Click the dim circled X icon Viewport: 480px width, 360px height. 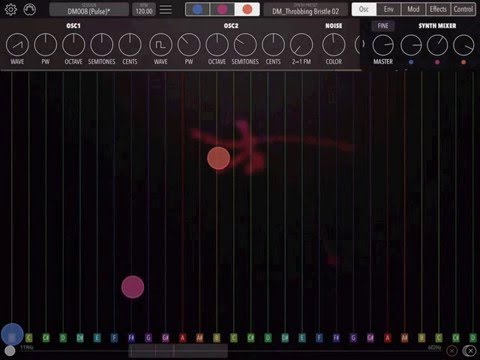(452, 351)
